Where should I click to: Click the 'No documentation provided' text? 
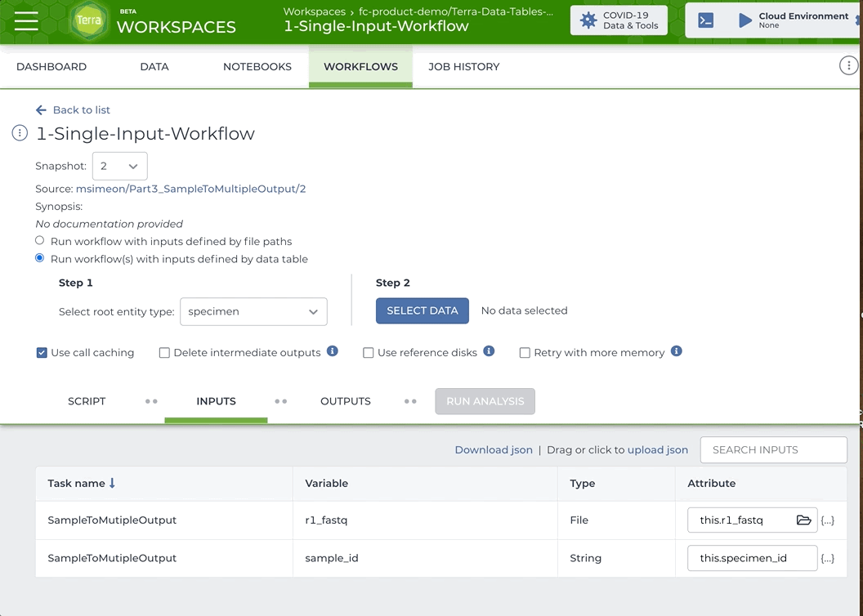pos(109,224)
